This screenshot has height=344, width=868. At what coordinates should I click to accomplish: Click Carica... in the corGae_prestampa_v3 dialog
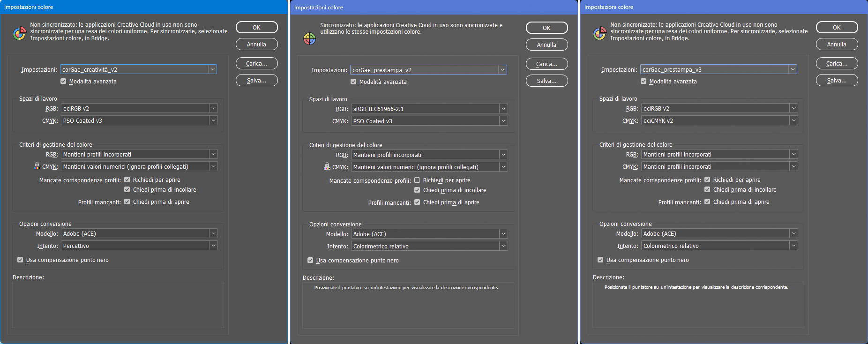[x=837, y=63]
